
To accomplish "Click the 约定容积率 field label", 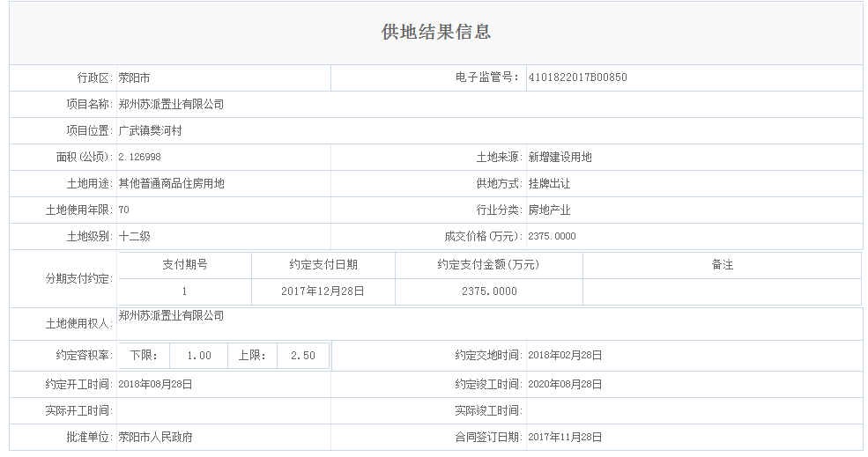I will [84, 355].
